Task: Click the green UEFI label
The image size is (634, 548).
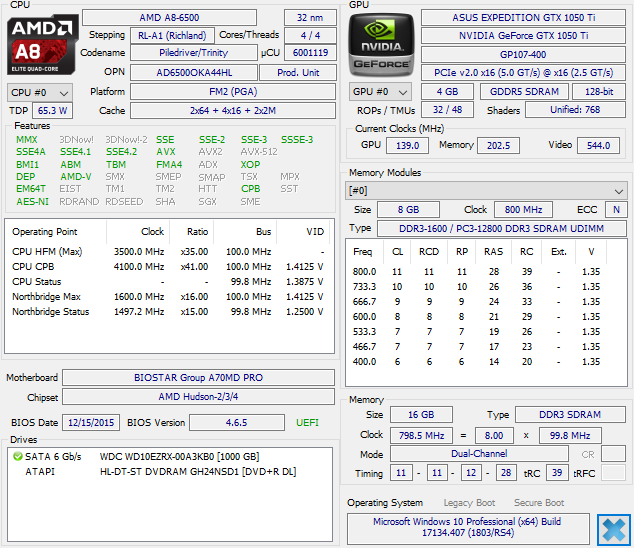Action: 307,423
